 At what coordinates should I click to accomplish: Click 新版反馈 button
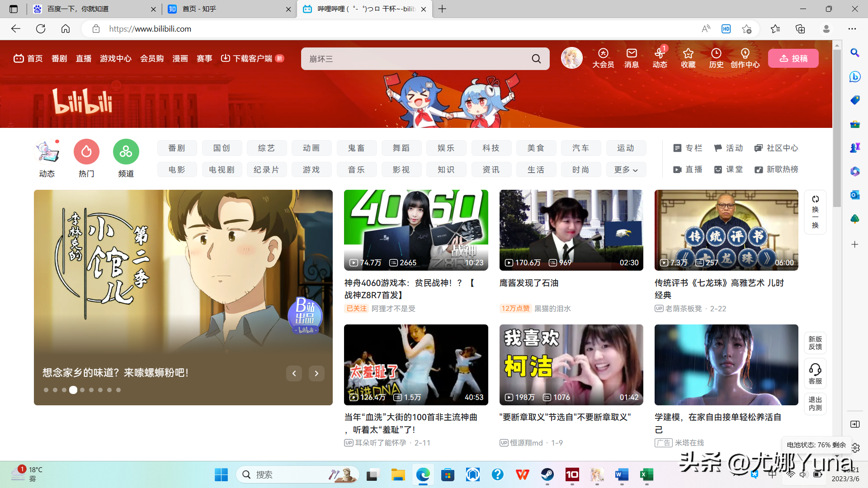point(815,343)
